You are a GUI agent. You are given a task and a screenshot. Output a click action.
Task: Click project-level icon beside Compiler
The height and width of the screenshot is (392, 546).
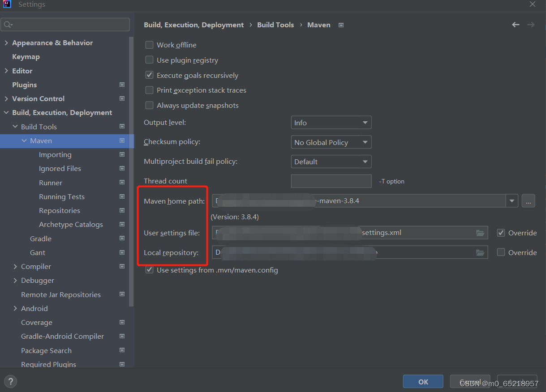(x=122, y=267)
